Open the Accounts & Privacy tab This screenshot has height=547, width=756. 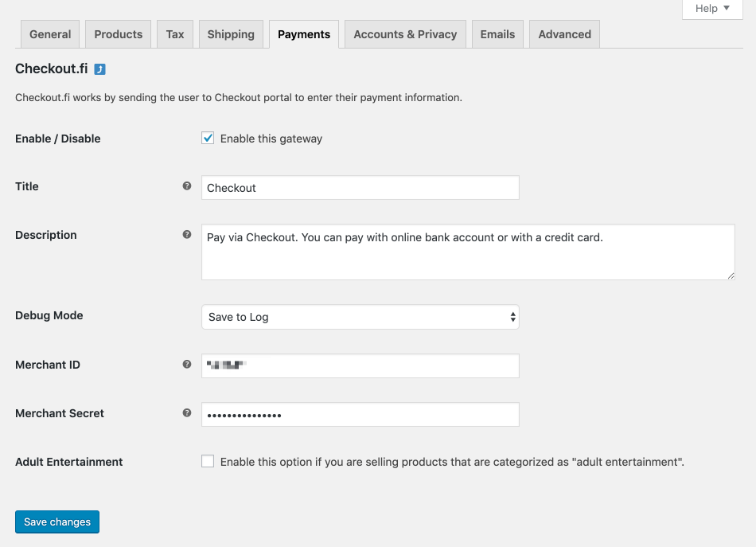[405, 34]
